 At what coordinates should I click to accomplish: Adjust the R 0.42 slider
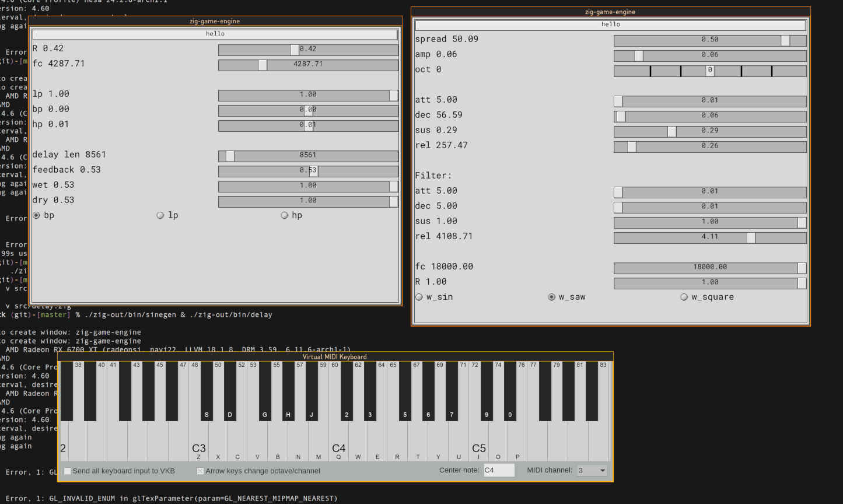[308, 50]
